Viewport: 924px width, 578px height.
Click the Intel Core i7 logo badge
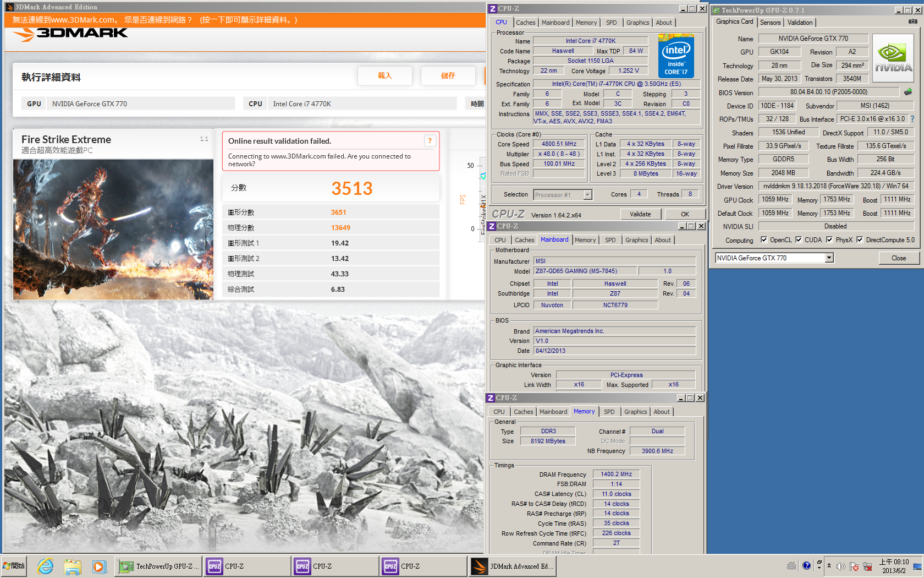(x=676, y=56)
